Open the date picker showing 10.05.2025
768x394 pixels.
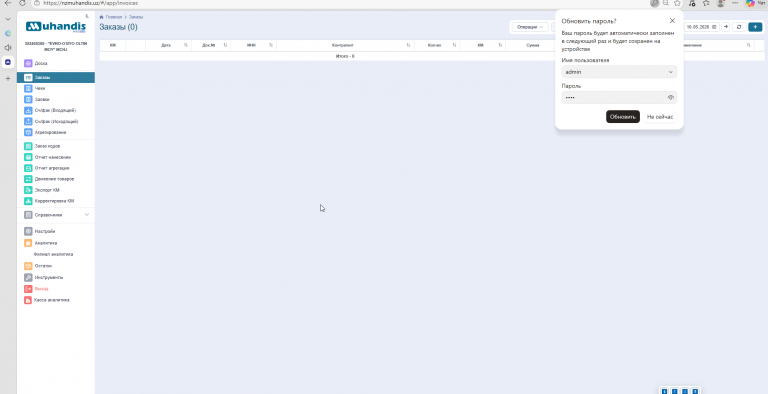tap(701, 27)
